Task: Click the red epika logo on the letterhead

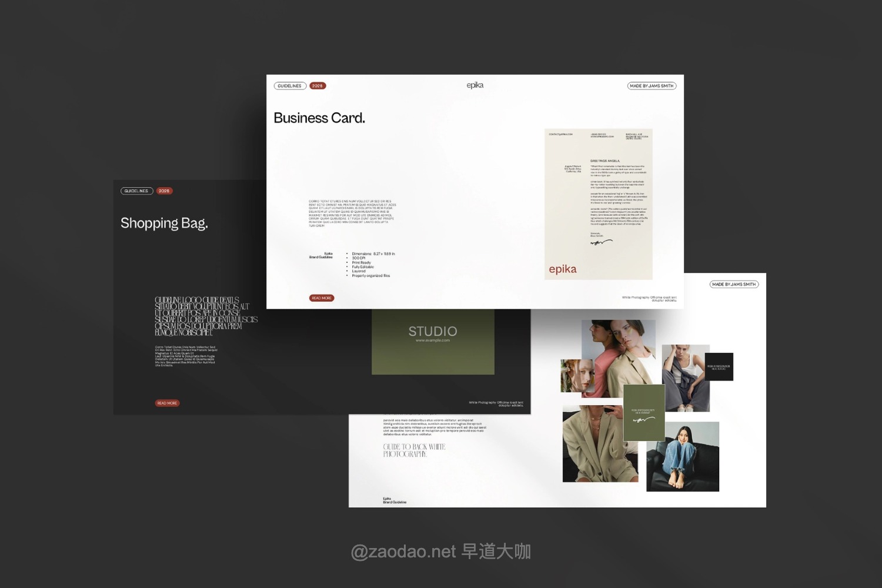Action: coord(563,269)
